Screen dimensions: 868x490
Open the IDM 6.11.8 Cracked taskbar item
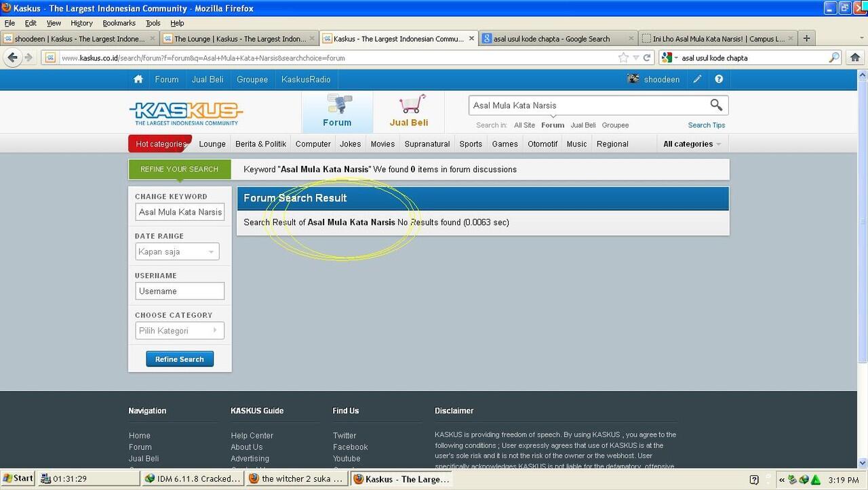(193, 479)
